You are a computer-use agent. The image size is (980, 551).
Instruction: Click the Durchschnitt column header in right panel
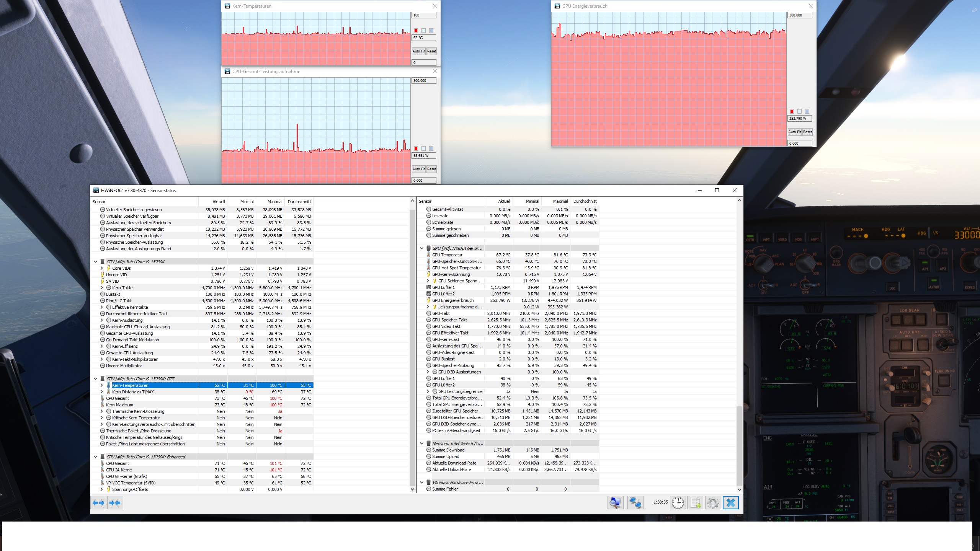(585, 201)
